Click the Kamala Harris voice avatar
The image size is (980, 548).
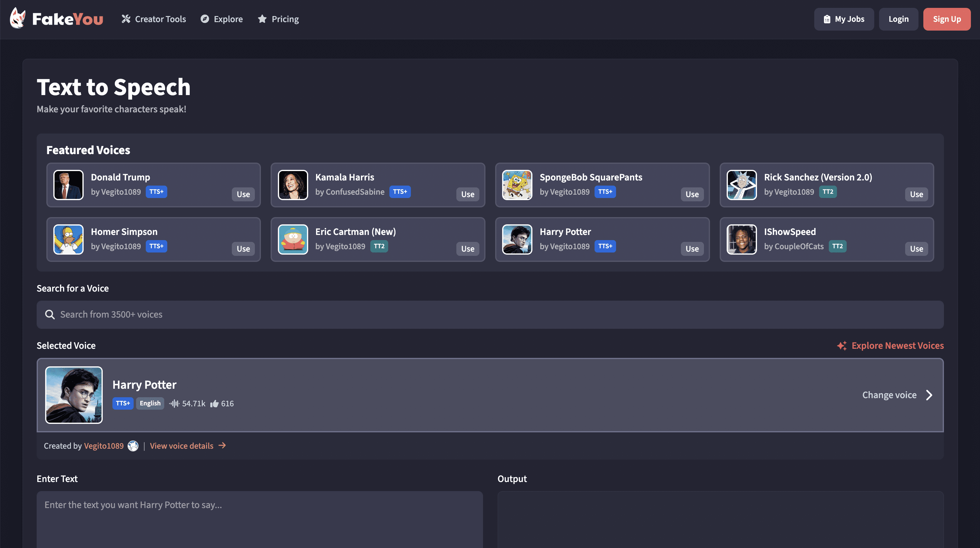click(x=293, y=185)
